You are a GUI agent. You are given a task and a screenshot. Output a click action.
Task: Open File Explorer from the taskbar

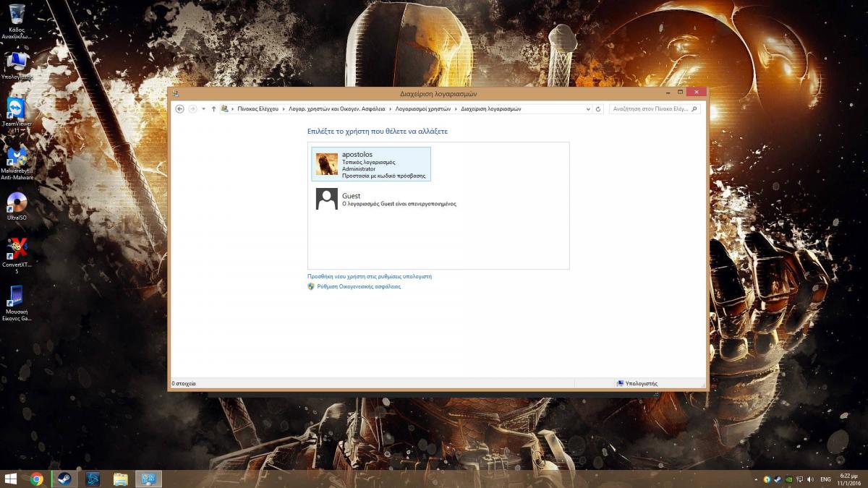tap(121, 479)
